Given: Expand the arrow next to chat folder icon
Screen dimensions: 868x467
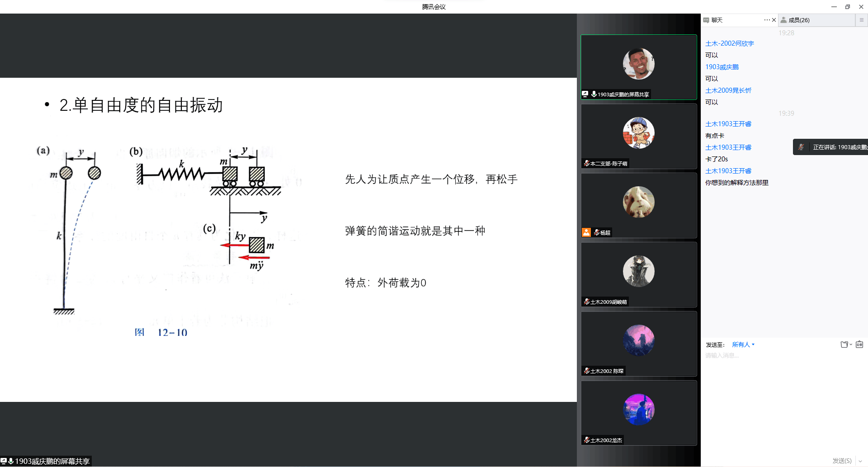Looking at the screenshot, I should (851, 344).
